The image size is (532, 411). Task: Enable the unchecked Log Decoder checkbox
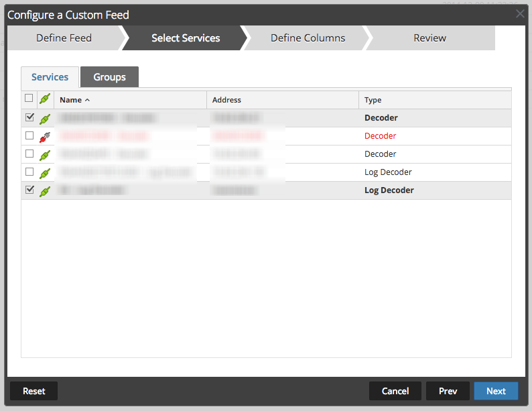29,172
